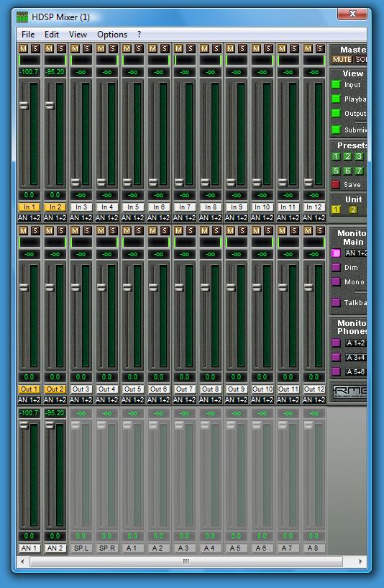Click the HDSP Mixer title bar icon

[22, 17]
